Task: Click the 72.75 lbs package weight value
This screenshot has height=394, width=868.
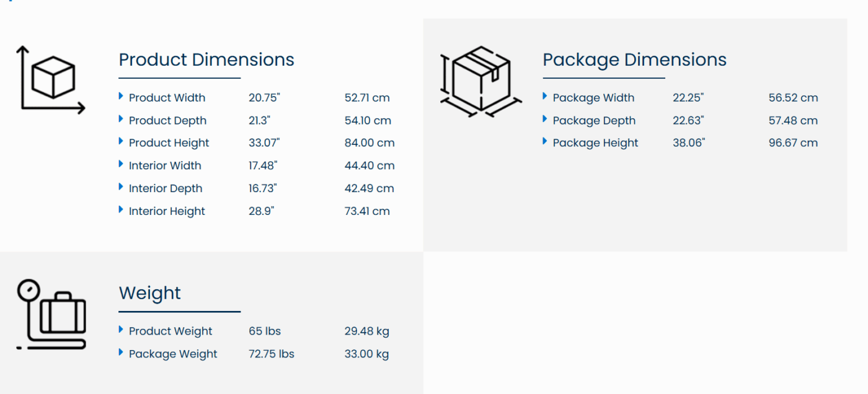Action: tap(272, 354)
